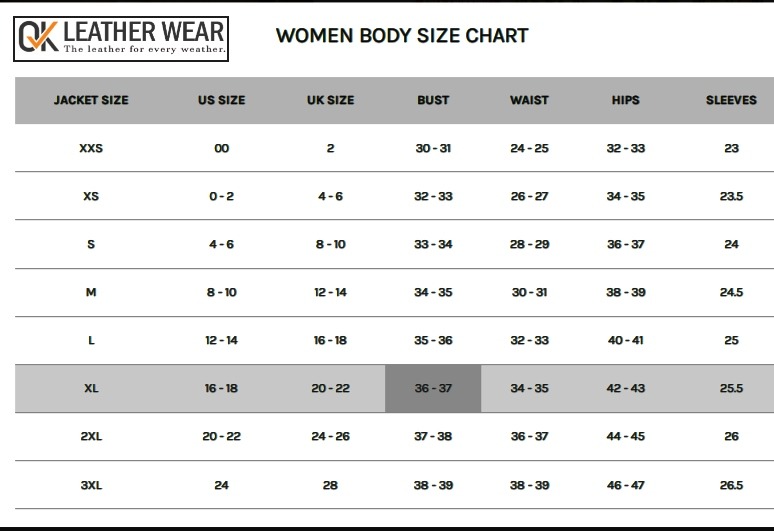Screen dimensions: 774x531
Task: Select the 3XL jacket size row label
Action: click(91, 485)
